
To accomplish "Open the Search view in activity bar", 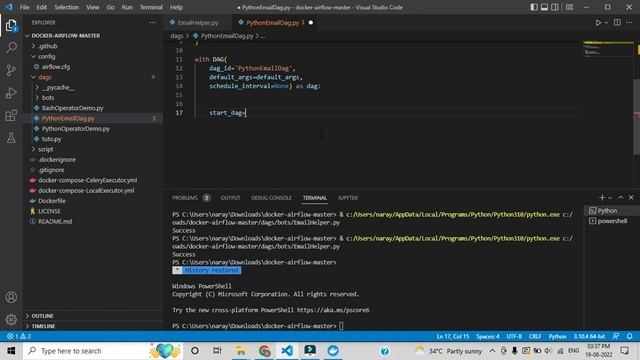I will point(11,48).
